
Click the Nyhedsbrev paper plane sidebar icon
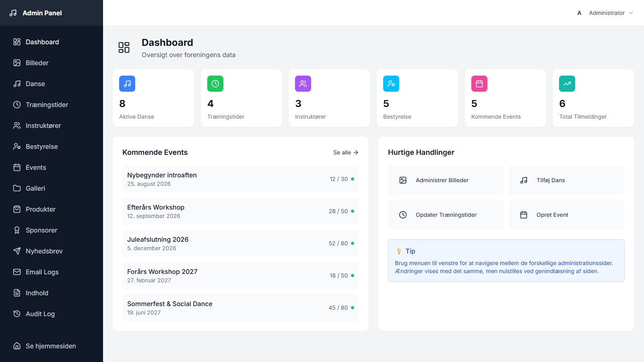pyautogui.click(x=17, y=251)
